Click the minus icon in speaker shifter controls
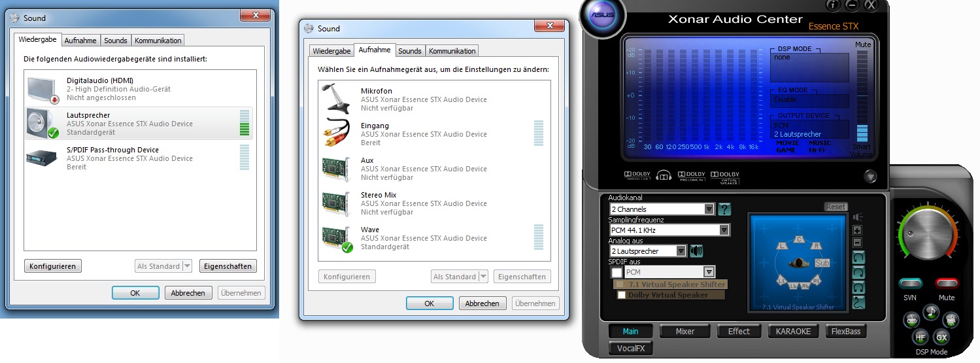 click(858, 243)
